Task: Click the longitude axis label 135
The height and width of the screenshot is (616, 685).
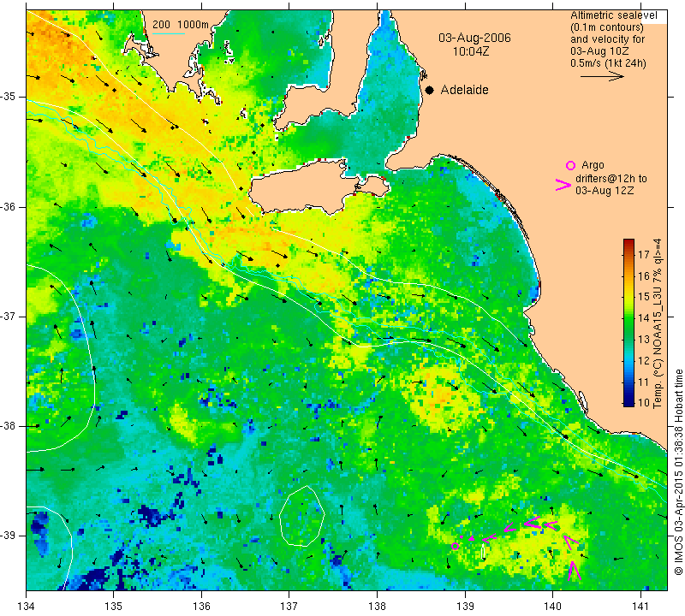Action: (114, 606)
